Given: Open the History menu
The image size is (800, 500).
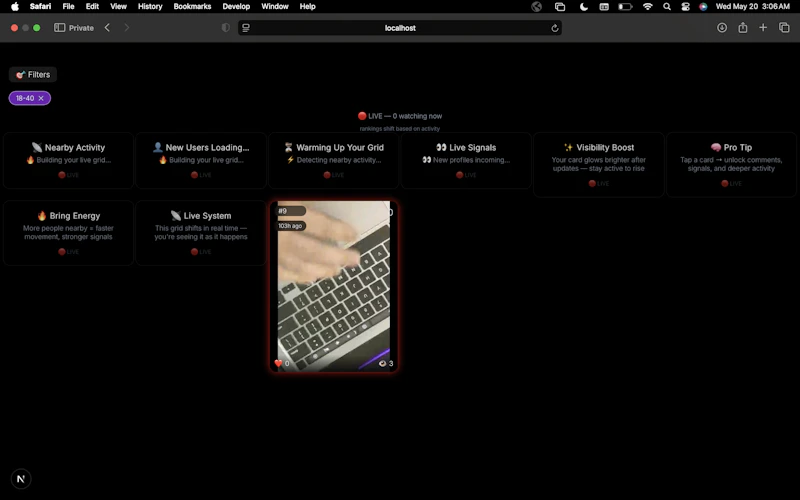Looking at the screenshot, I should 150,6.
